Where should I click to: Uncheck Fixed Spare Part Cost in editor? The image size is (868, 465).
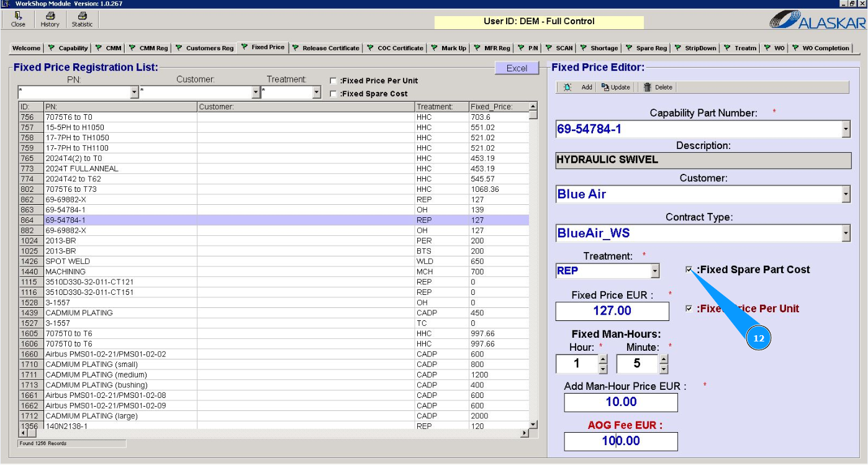point(689,269)
